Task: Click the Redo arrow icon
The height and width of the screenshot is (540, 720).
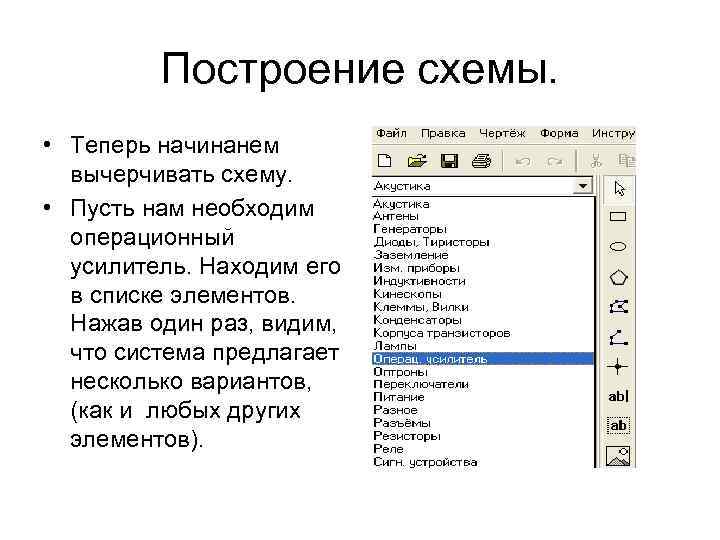Action: coord(555,161)
